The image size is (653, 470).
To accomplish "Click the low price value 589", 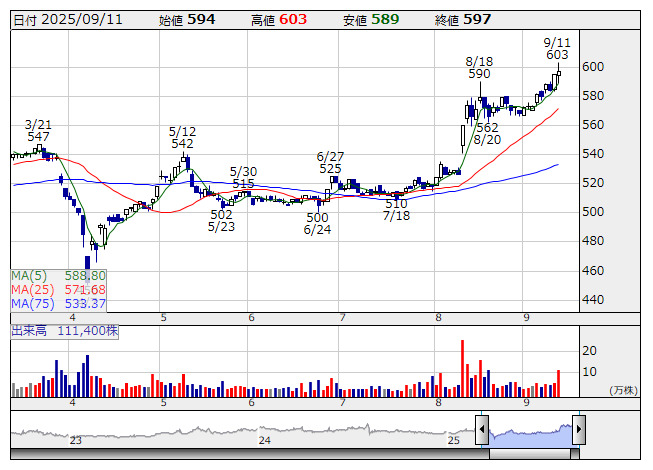I will point(385,19).
